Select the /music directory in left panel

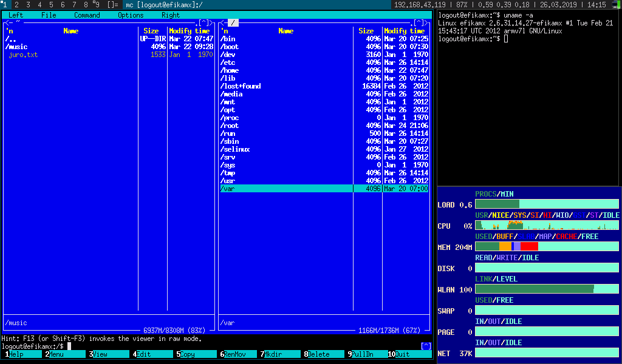tap(17, 47)
